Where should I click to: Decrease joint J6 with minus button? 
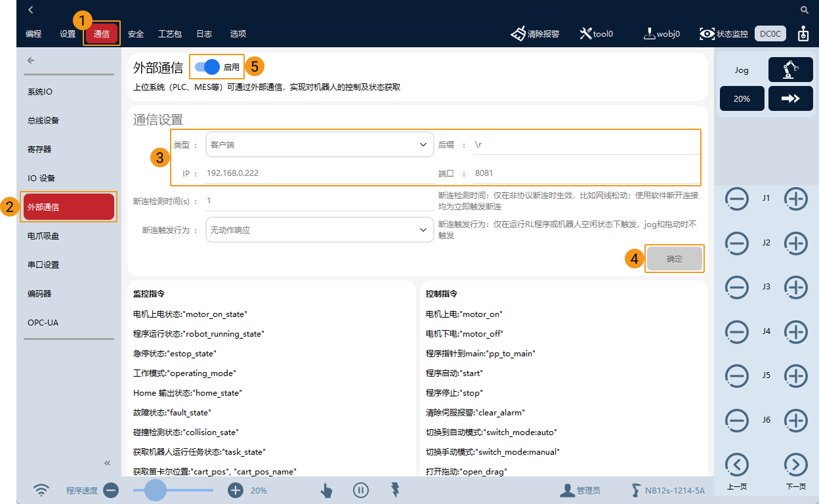737,420
